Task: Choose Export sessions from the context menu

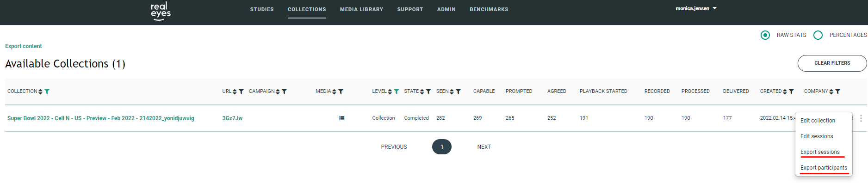Action: [x=820, y=152]
